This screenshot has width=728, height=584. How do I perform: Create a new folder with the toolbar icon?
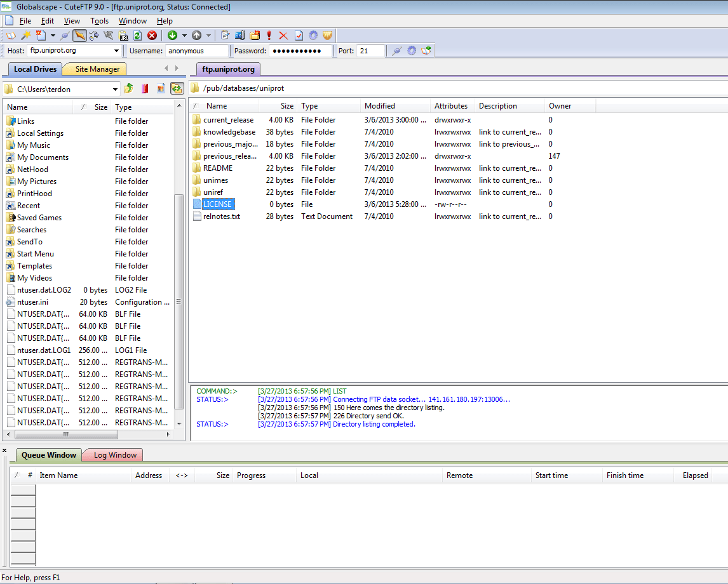(255, 36)
